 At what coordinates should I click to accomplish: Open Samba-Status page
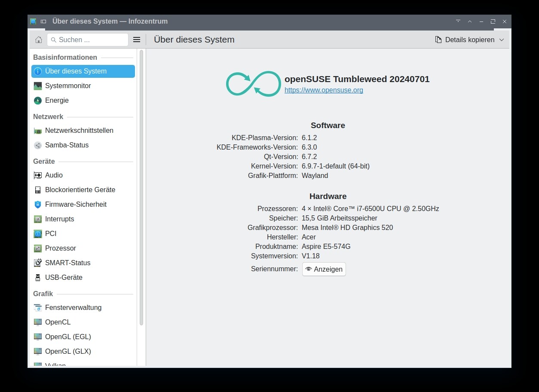point(83,145)
